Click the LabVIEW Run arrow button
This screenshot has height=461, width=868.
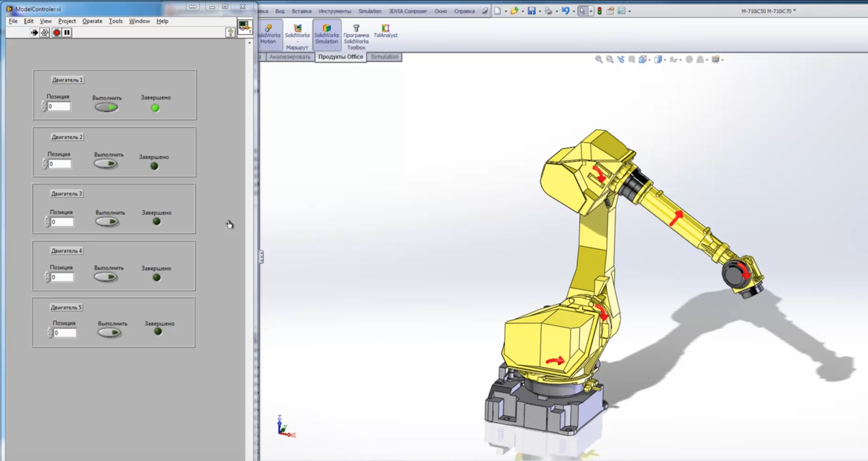tap(34, 32)
